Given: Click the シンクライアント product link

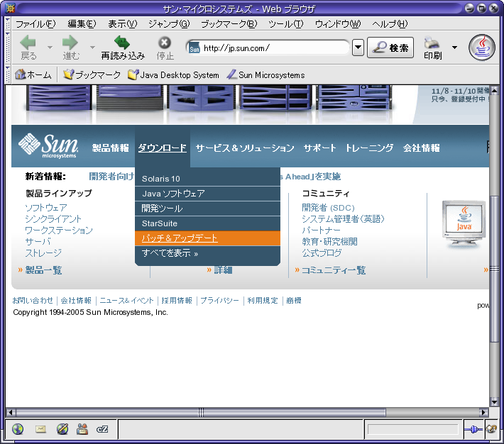Looking at the screenshot, I should [53, 218].
